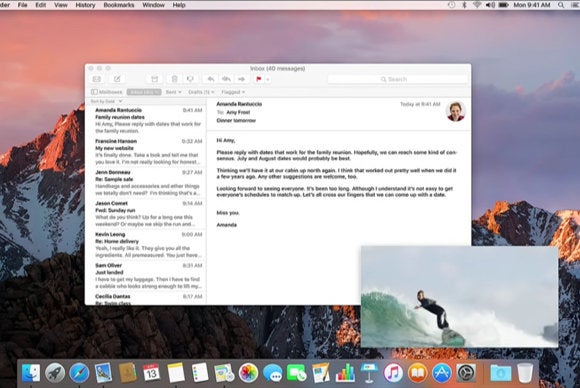Screen dimensions: 580x388
Task: Open App Store from the Dock
Action: [x=442, y=372]
